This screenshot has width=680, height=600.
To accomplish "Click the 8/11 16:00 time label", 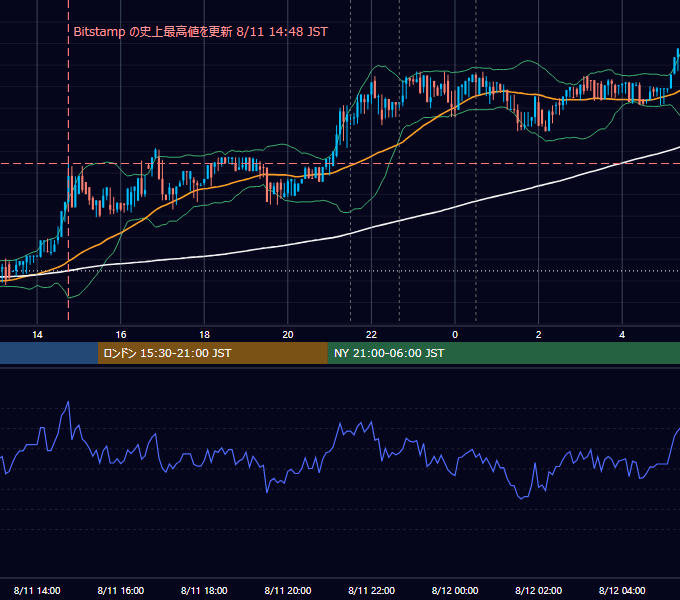I will point(121,590).
